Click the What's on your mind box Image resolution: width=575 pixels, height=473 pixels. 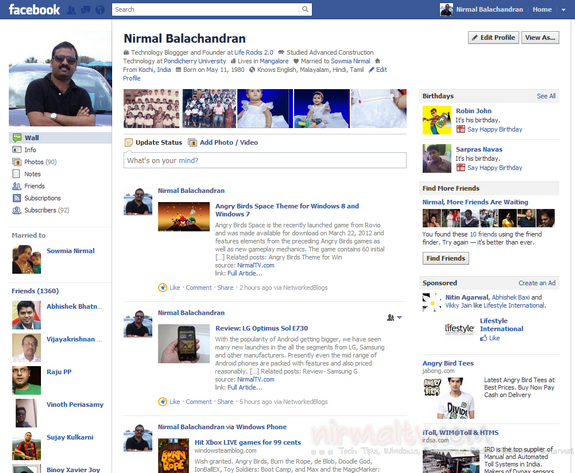265,161
